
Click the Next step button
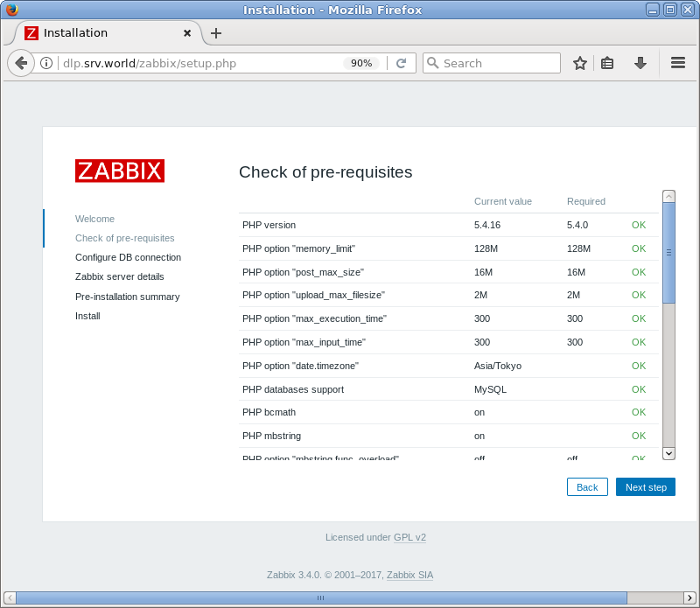coord(646,487)
